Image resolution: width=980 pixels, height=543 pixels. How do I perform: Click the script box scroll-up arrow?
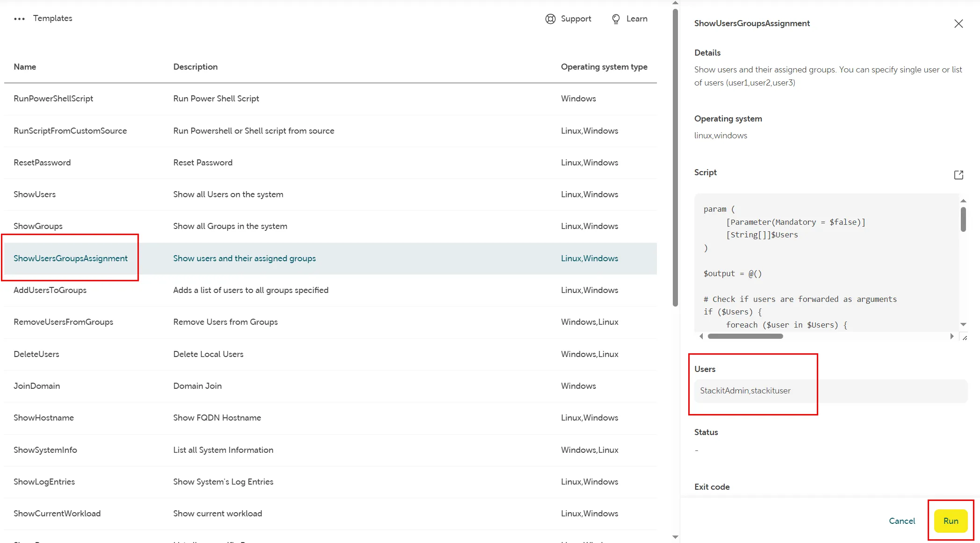(x=963, y=201)
